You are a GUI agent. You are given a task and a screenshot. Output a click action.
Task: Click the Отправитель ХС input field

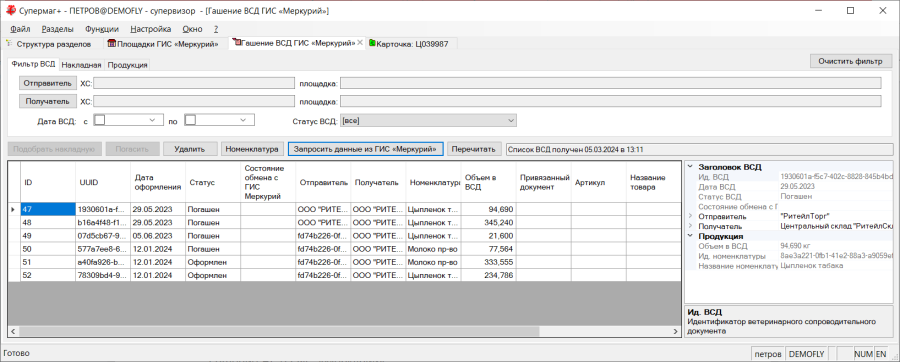(193, 83)
